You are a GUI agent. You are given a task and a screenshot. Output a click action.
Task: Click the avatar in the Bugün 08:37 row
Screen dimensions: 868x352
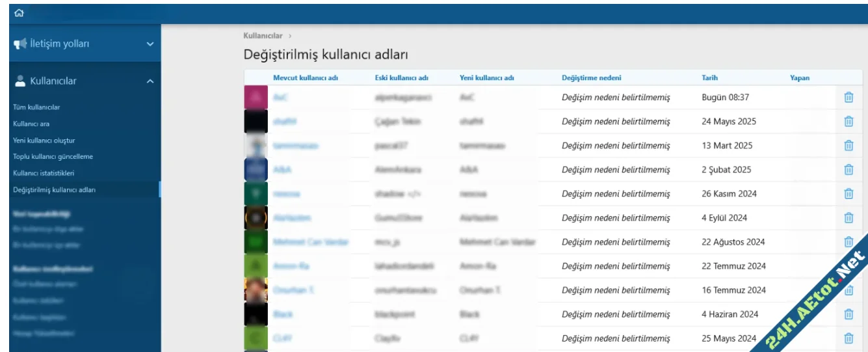point(256,98)
